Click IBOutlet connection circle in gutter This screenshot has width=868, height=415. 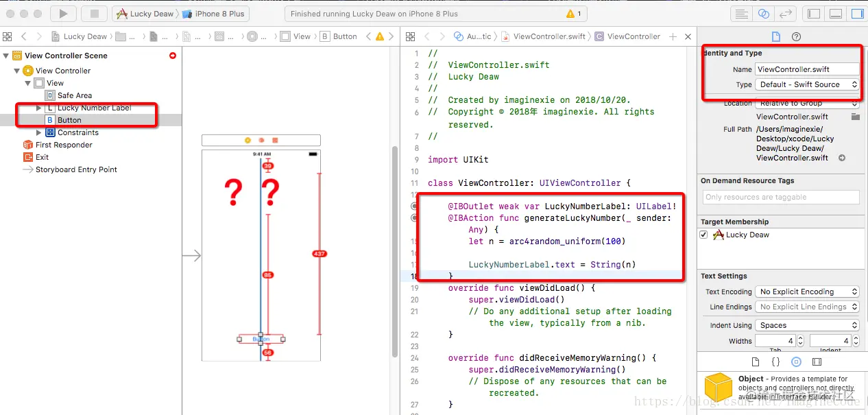pos(413,206)
